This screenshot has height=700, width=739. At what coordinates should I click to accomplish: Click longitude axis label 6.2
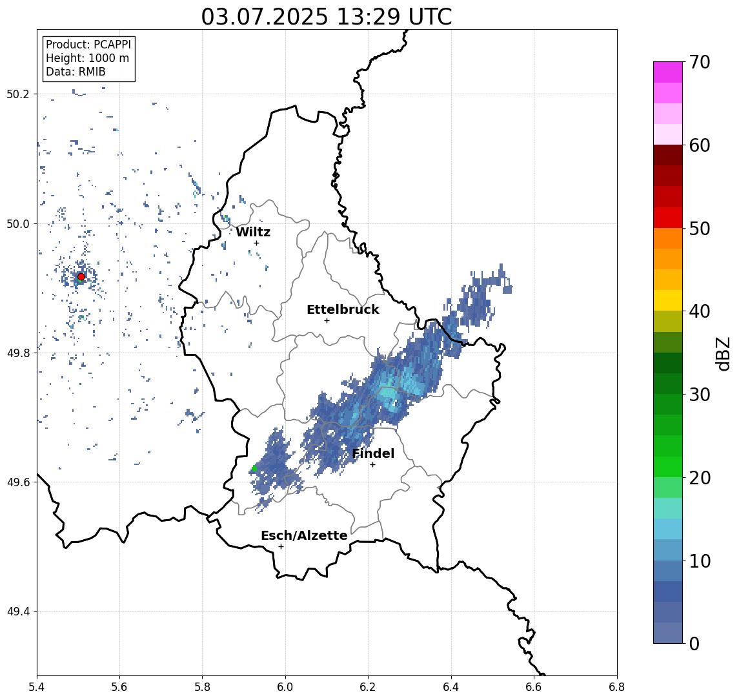pyautogui.click(x=368, y=687)
